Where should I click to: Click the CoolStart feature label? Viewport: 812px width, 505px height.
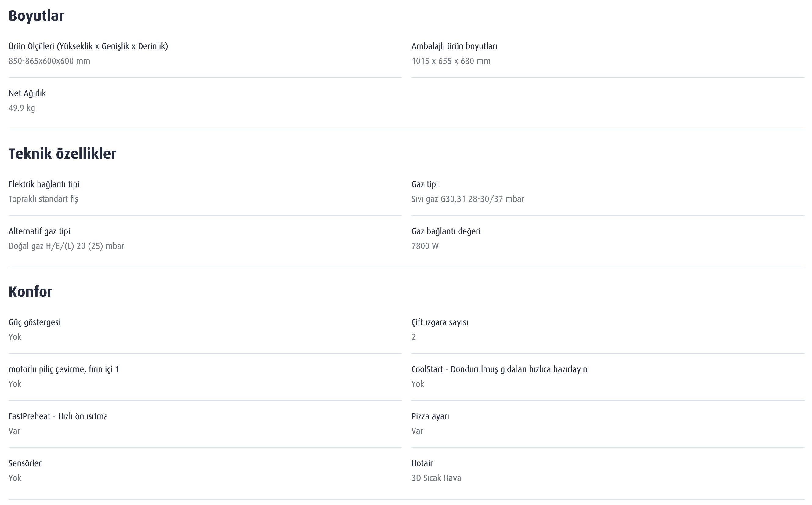coord(499,369)
